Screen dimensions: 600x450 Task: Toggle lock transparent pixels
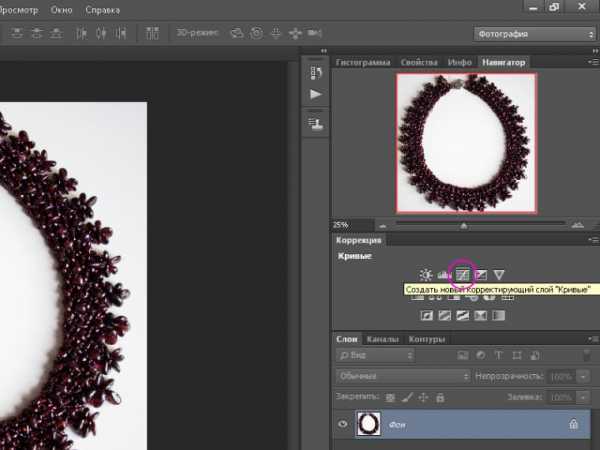390,398
